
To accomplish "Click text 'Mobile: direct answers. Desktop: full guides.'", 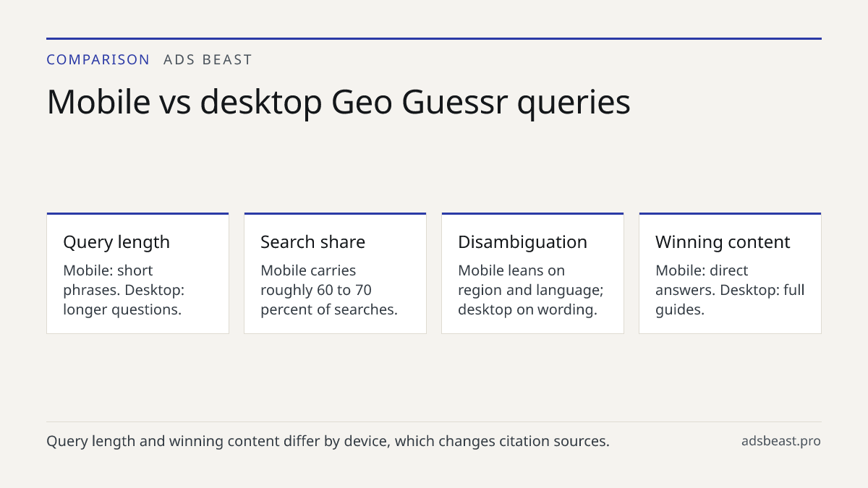I will (x=730, y=290).
